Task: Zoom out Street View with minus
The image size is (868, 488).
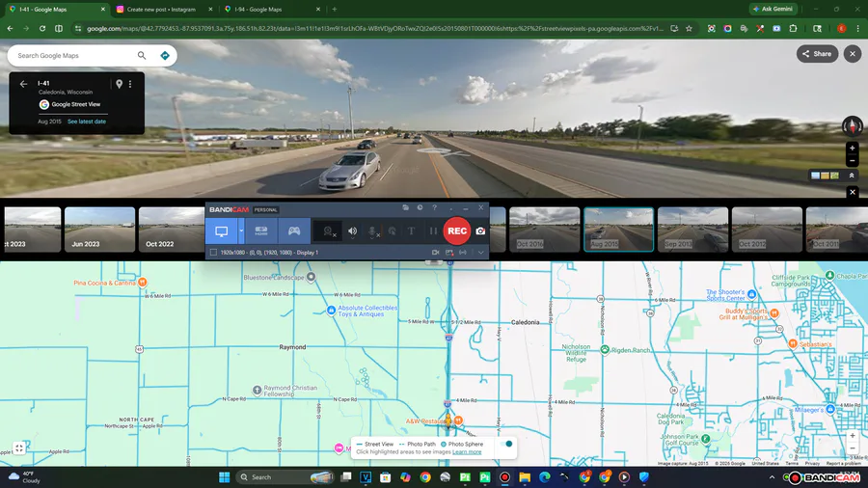Action: tap(853, 161)
